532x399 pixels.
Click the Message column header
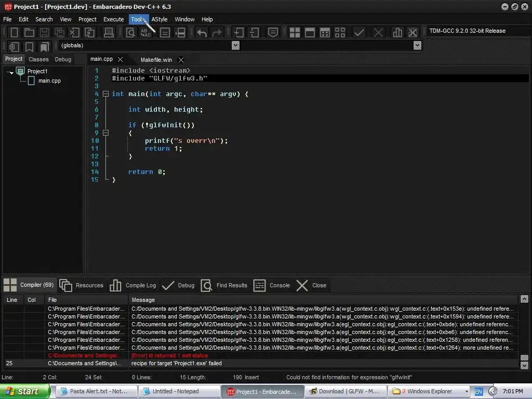tap(323, 300)
